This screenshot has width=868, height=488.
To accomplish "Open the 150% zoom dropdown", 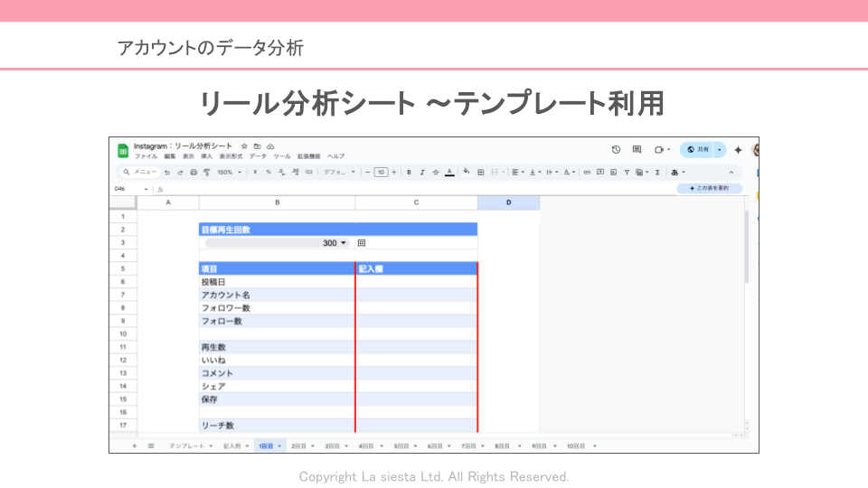I will 229,172.
